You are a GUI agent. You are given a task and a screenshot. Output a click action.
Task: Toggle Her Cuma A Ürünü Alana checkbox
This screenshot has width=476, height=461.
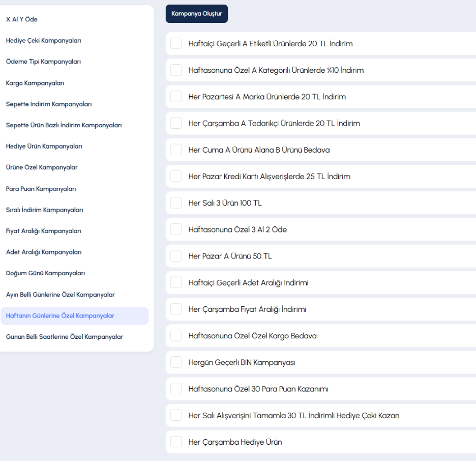click(176, 150)
